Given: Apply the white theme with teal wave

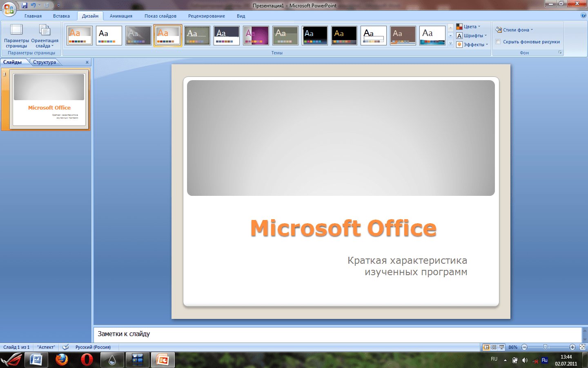Looking at the screenshot, I should pyautogui.click(x=432, y=36).
